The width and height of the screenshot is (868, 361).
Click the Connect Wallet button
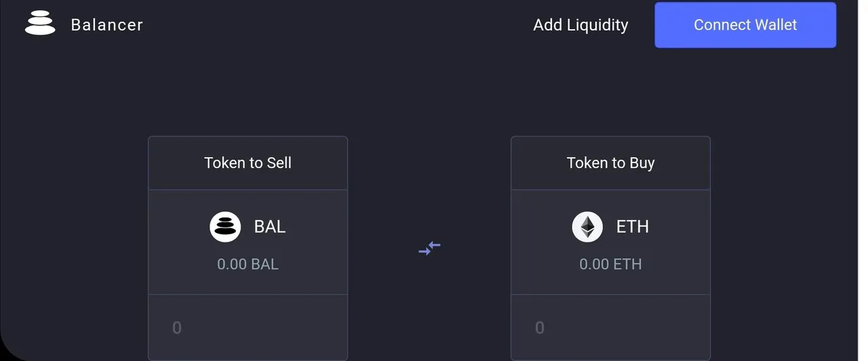pos(745,25)
